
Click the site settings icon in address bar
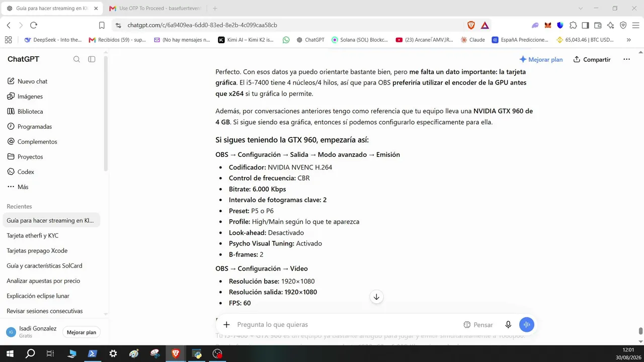pos(118,25)
